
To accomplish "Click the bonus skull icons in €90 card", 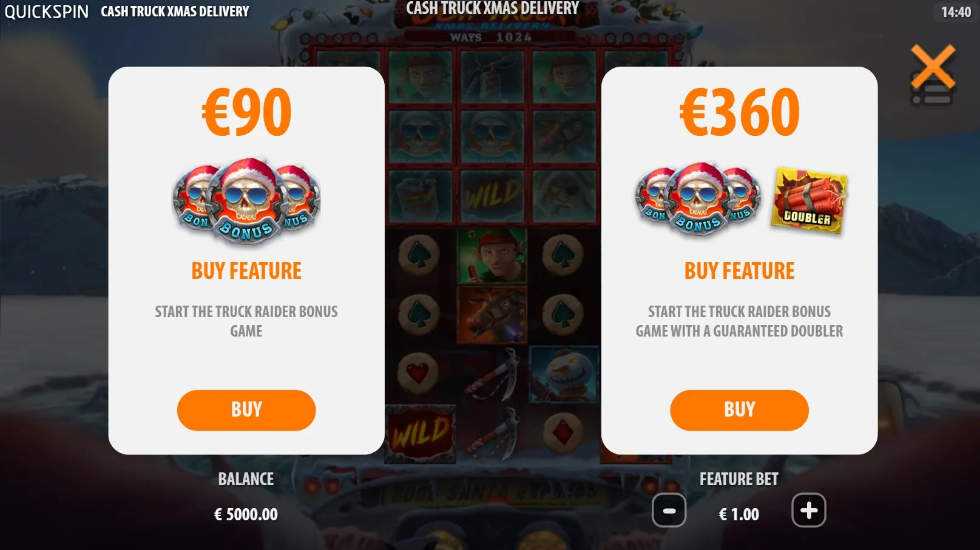I will [x=246, y=201].
